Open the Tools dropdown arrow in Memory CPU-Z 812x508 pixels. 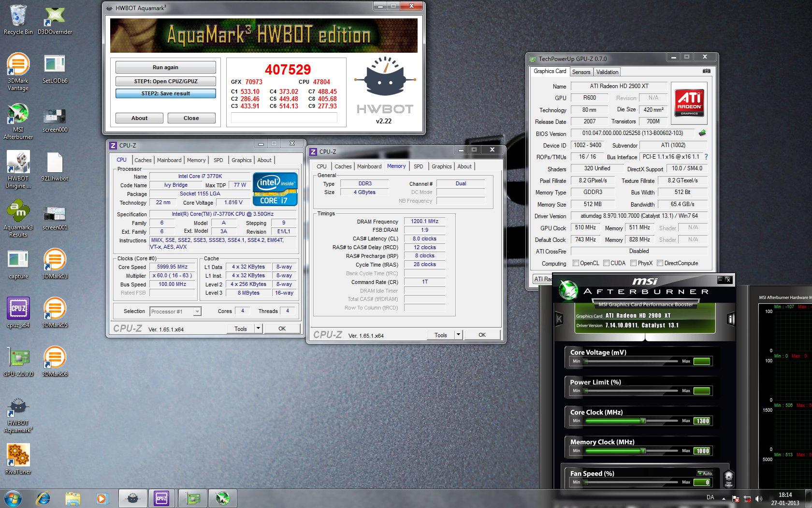coord(458,335)
